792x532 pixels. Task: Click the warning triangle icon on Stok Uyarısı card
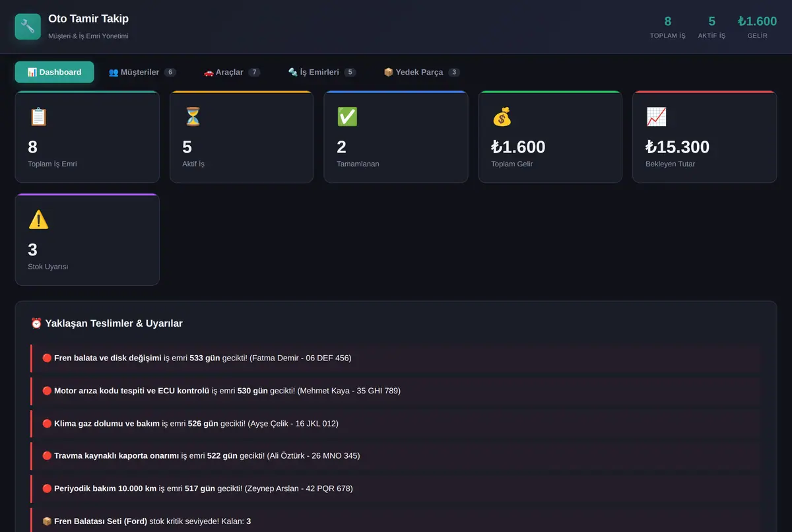point(38,220)
